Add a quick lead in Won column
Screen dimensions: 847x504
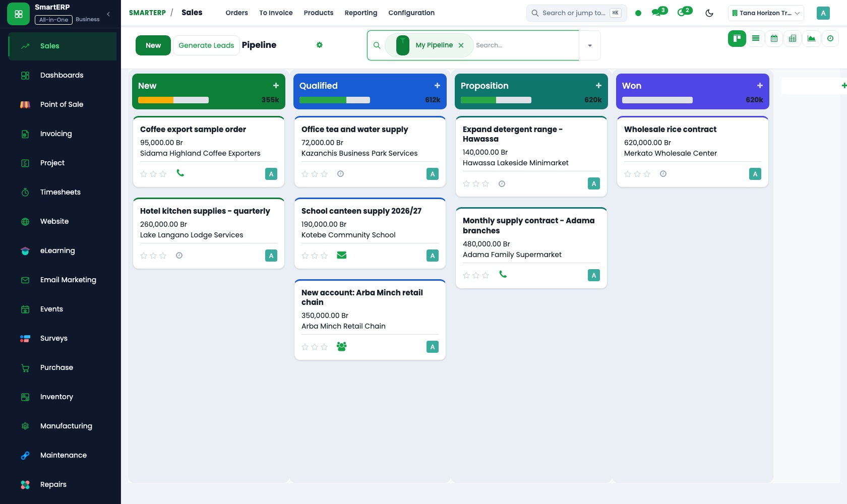click(x=760, y=86)
